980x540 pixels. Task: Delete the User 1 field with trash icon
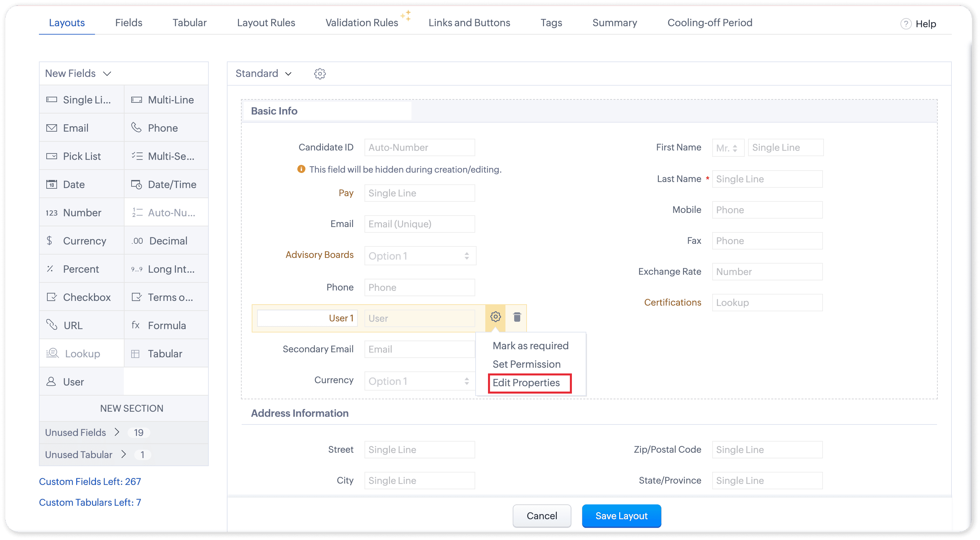(x=517, y=317)
